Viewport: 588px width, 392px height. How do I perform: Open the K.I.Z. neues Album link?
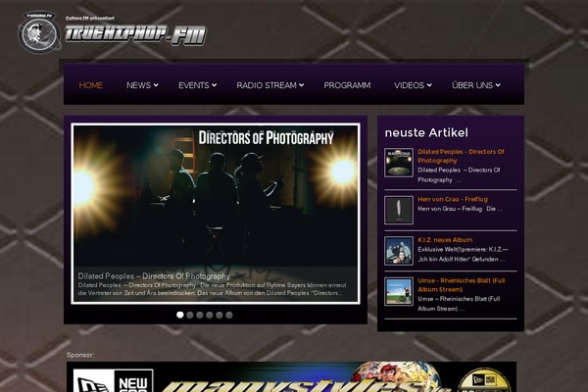[x=445, y=240]
